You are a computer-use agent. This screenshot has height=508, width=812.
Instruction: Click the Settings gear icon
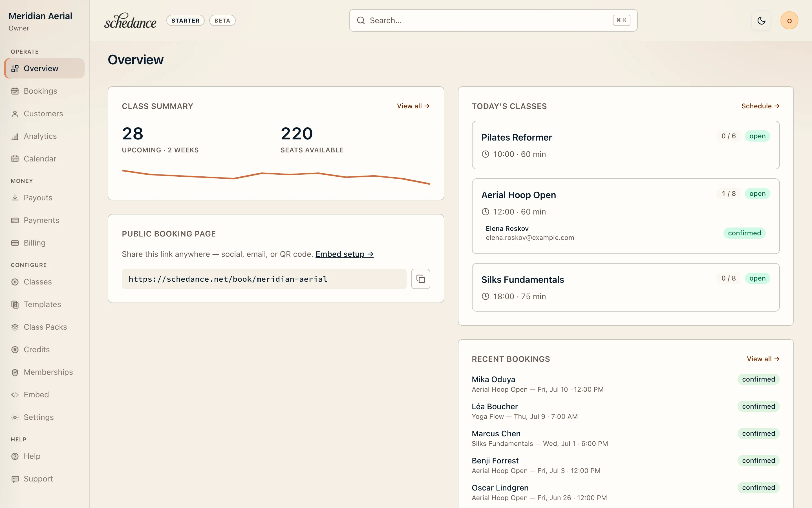click(15, 417)
